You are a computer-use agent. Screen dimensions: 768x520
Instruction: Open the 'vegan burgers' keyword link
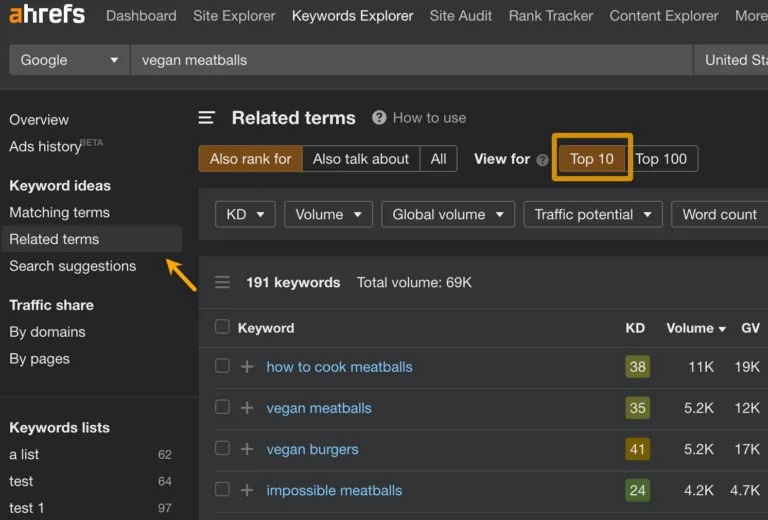point(312,449)
